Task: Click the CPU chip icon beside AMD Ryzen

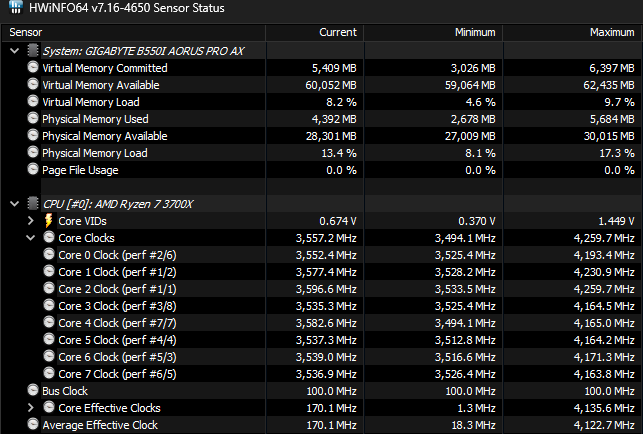Action: [x=33, y=203]
